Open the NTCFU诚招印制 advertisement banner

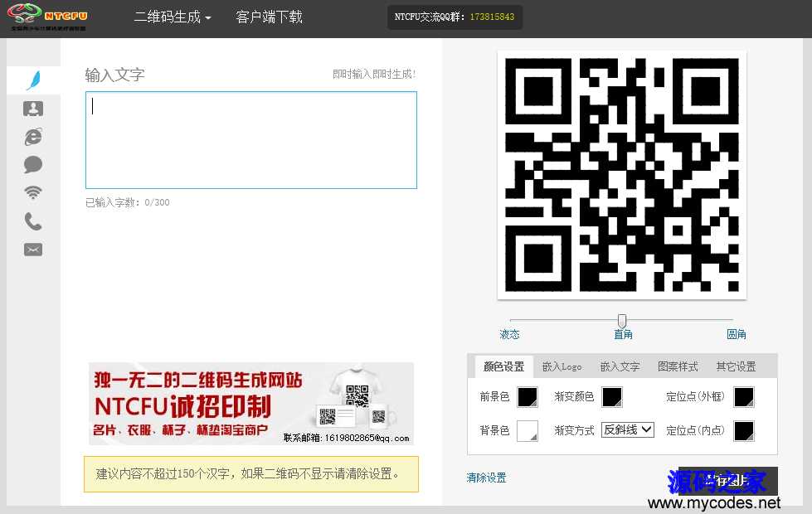point(251,404)
